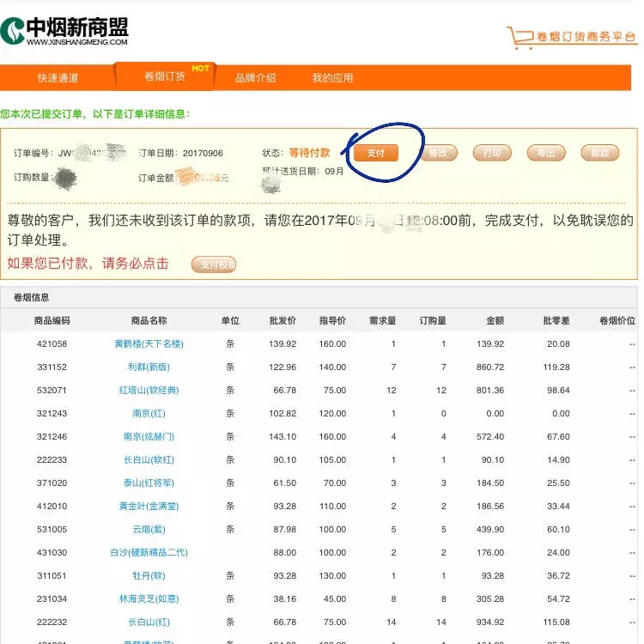Click the amount 572.40 in 南京(炫赫门) row
Viewport: 644px width, 644px height.
point(490,436)
